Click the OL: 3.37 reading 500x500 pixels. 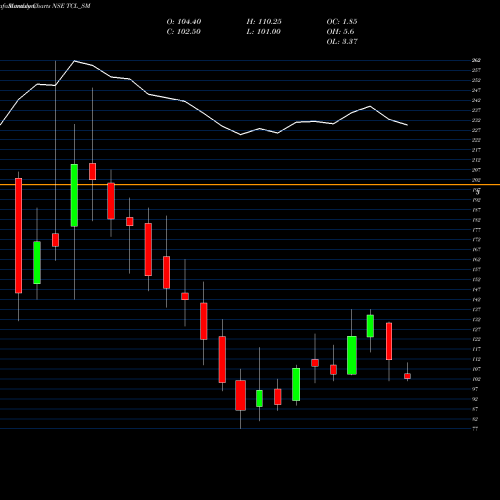pyautogui.click(x=342, y=42)
